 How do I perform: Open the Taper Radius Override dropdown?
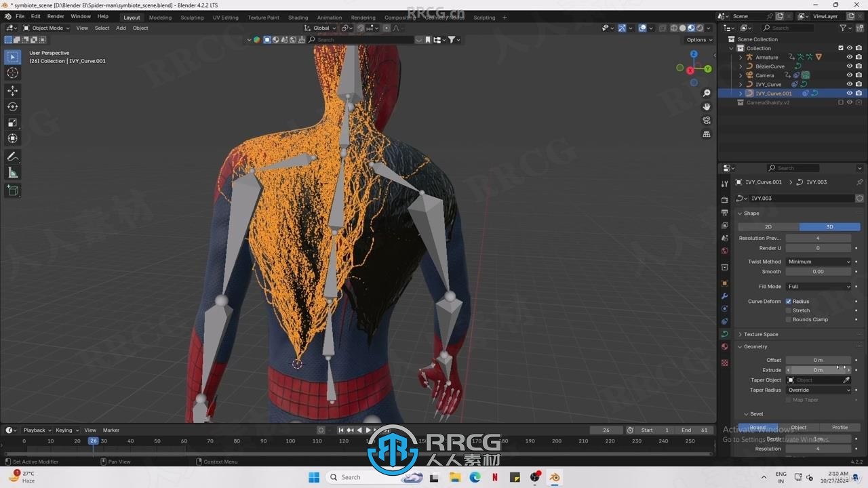point(818,390)
